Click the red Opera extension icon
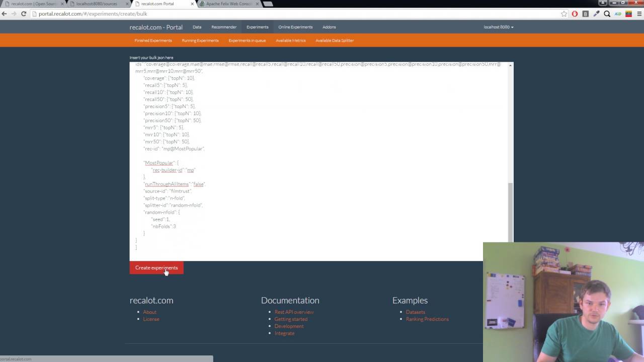Image resolution: width=644 pixels, height=362 pixels. click(x=575, y=14)
